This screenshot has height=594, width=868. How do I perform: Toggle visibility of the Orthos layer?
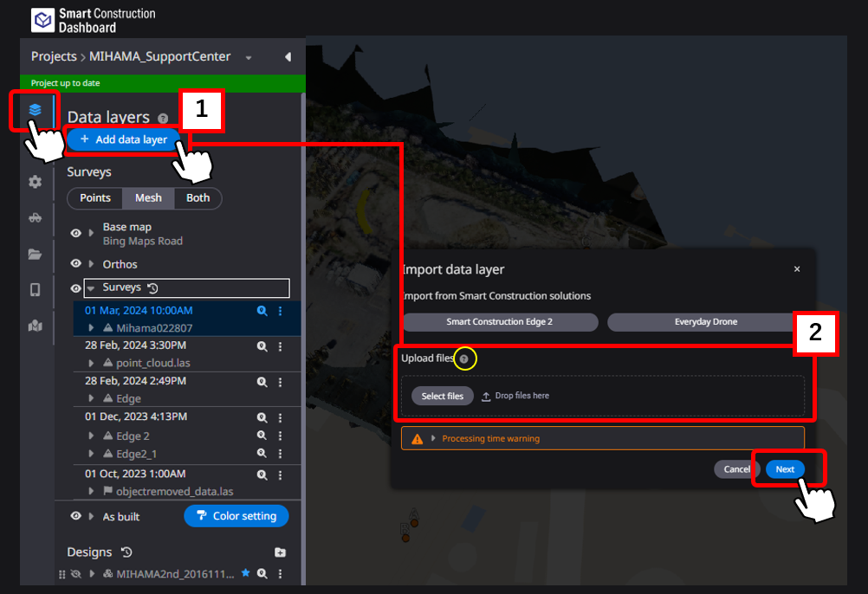pyautogui.click(x=75, y=264)
